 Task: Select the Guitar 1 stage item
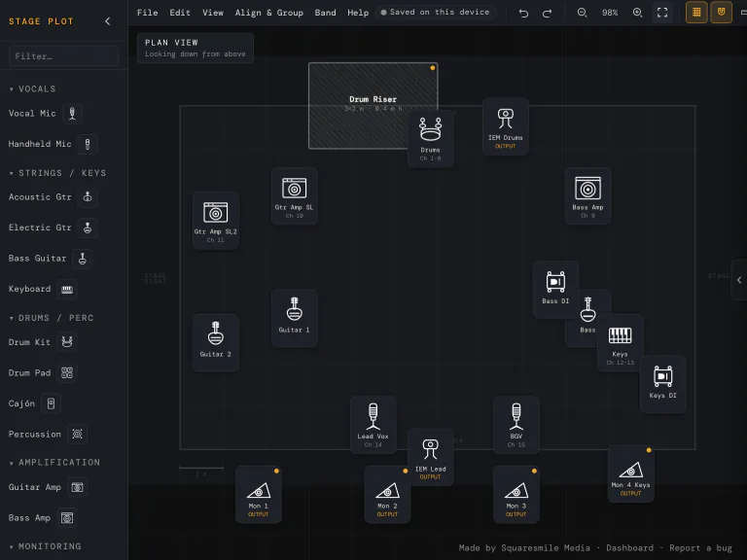pyautogui.click(x=295, y=316)
